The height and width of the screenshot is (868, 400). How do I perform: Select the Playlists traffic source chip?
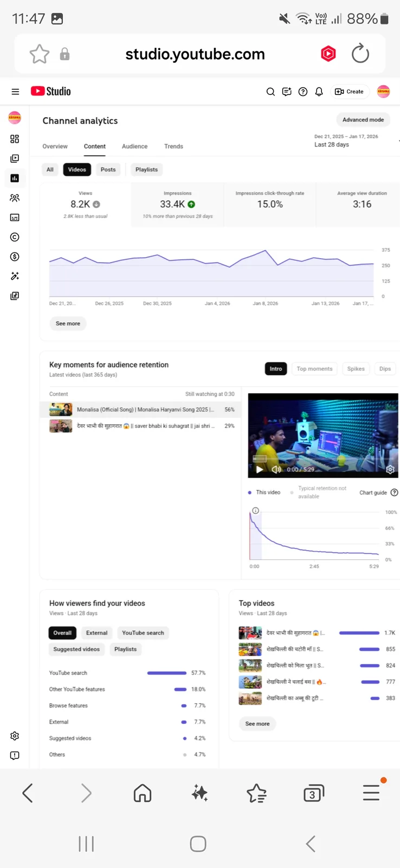coord(126,649)
